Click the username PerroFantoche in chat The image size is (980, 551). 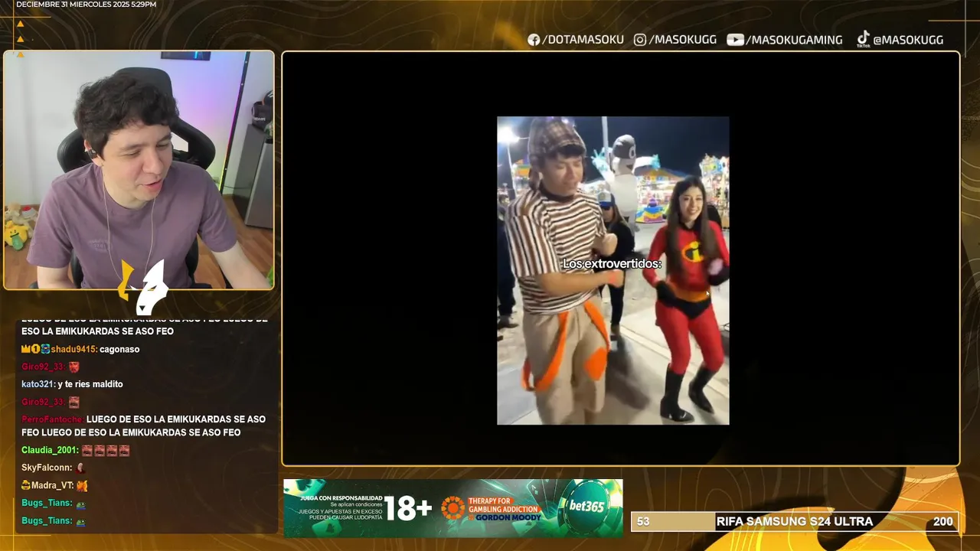pyautogui.click(x=52, y=419)
